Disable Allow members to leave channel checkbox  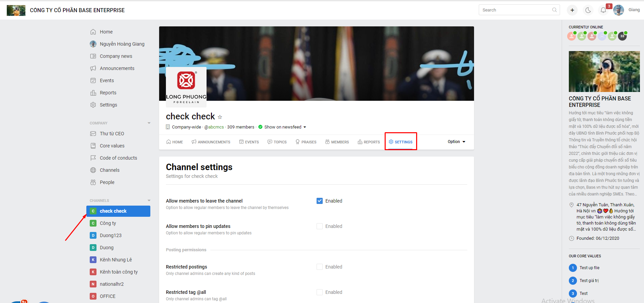click(x=320, y=201)
